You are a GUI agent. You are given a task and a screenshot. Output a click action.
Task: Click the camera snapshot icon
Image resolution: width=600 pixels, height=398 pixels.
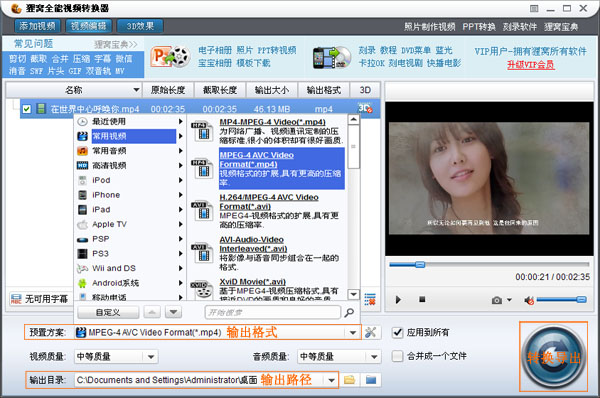pyautogui.click(x=497, y=300)
